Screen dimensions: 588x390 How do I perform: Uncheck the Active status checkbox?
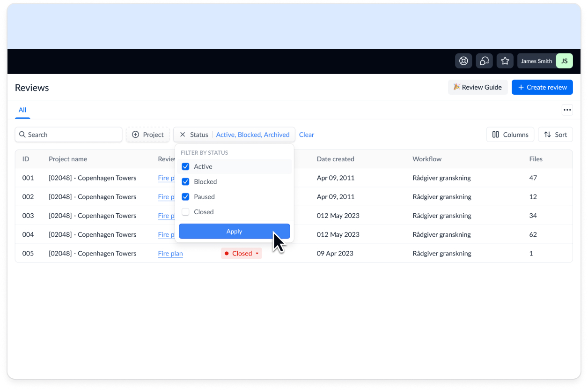pos(185,166)
